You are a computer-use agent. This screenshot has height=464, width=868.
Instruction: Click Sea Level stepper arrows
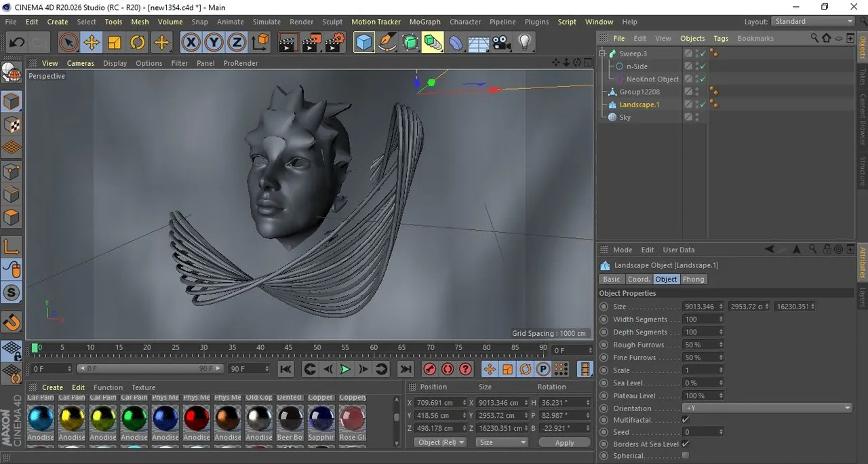pyautogui.click(x=721, y=383)
